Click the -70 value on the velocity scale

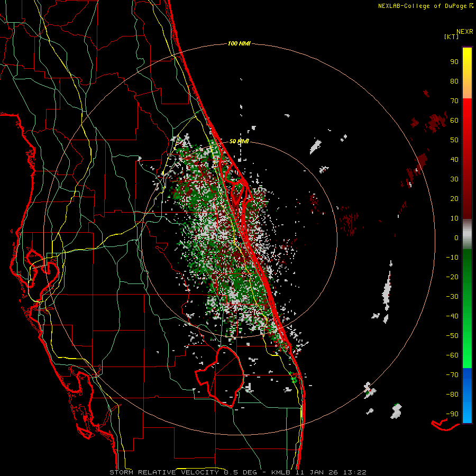pos(452,375)
